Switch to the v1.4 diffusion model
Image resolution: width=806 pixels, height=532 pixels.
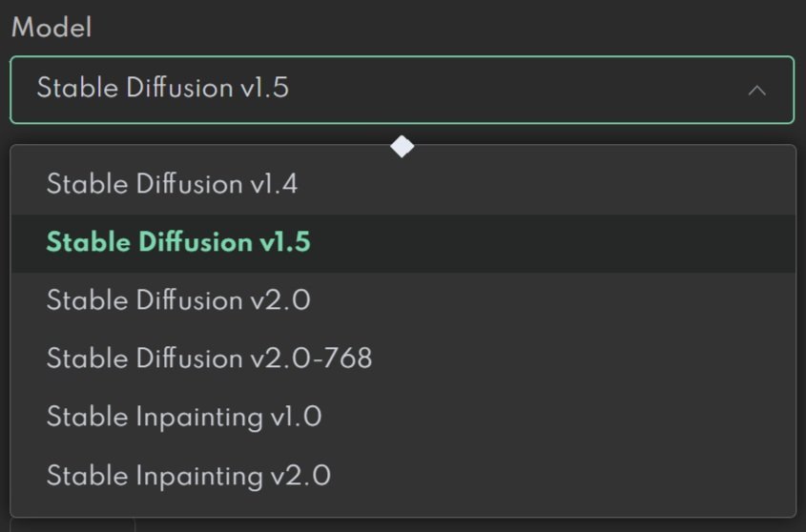point(403,184)
